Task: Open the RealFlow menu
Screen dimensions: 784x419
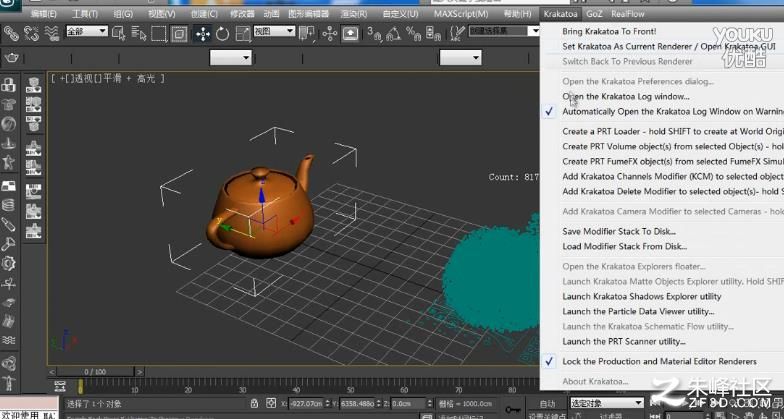Action: 628,14
